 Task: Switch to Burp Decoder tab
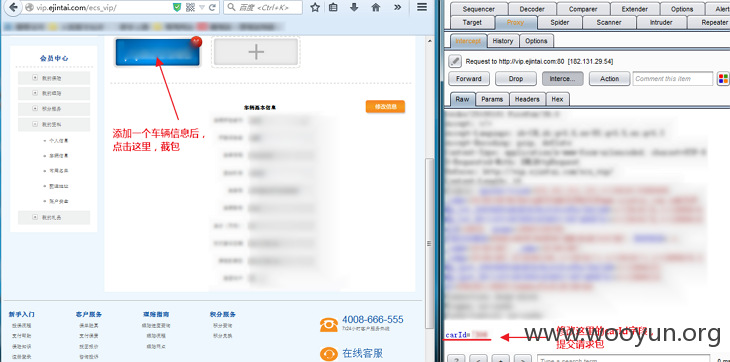pyautogui.click(x=532, y=9)
